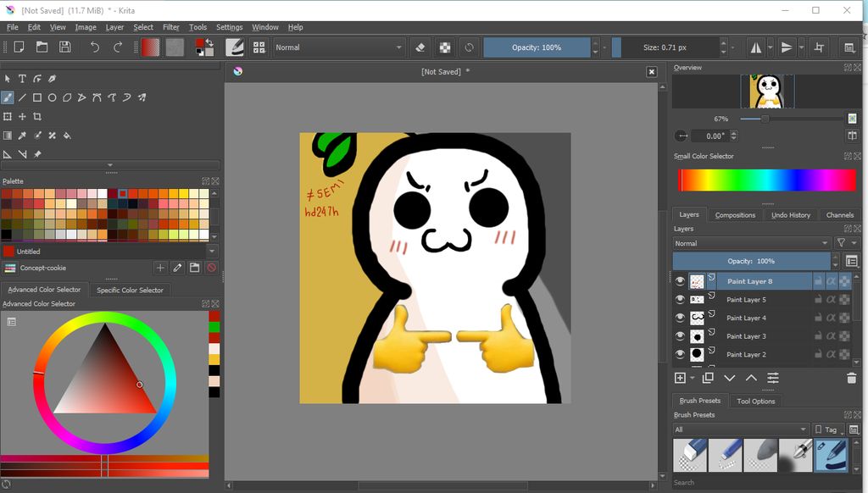Move layer down with arrow icon
The image size is (868, 493).
[x=730, y=378]
